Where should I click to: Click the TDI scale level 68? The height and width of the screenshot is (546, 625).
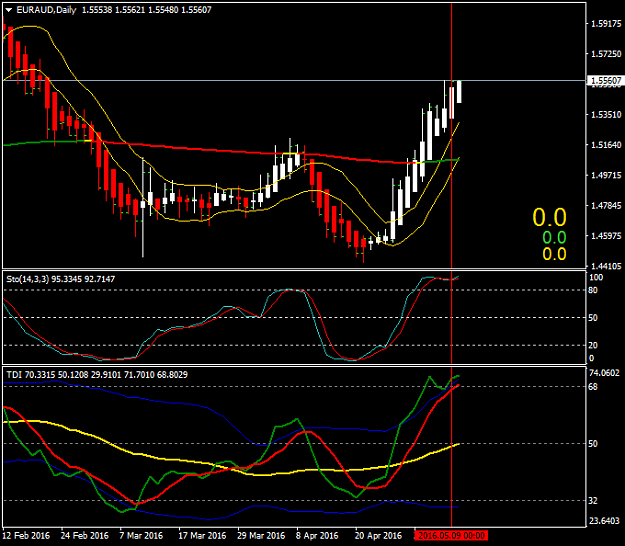tap(594, 387)
